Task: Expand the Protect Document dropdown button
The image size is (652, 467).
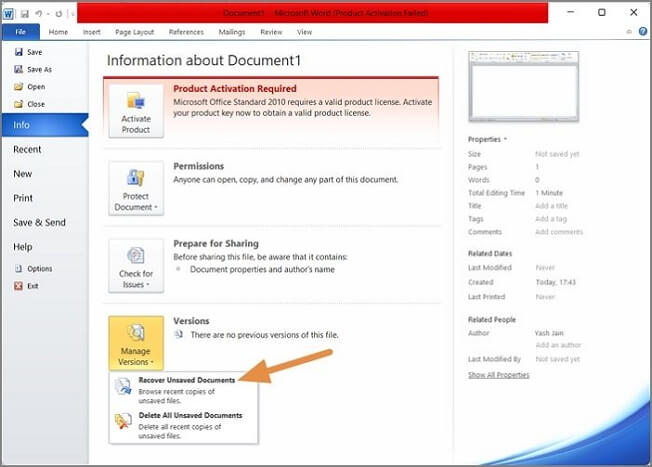Action: click(136, 188)
